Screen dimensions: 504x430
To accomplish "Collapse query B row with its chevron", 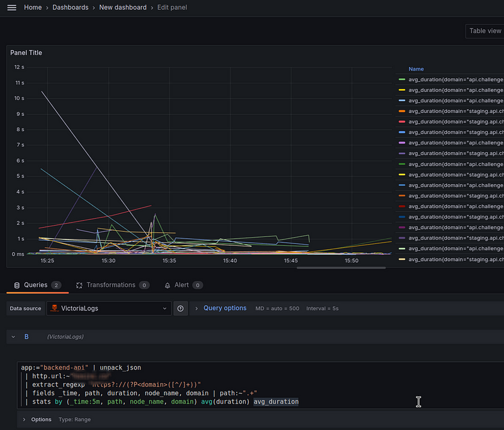I will [13, 337].
